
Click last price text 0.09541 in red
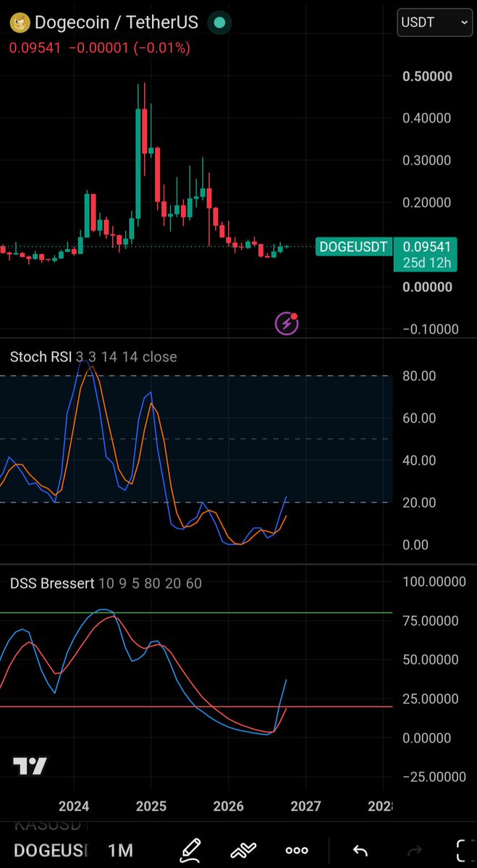click(35, 49)
